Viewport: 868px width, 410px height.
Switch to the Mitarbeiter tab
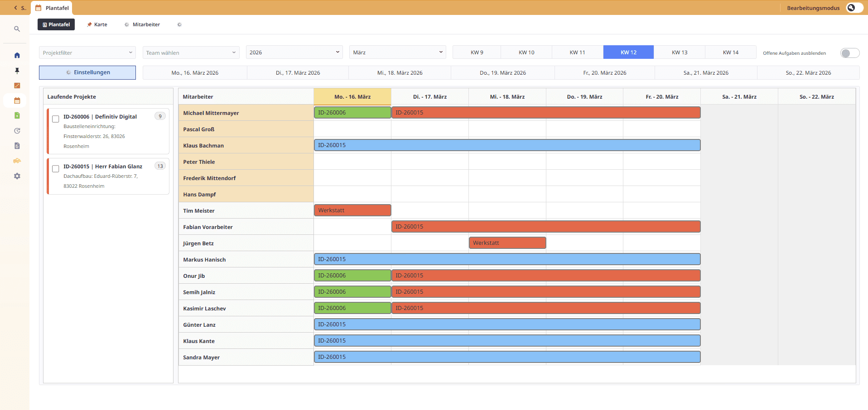(142, 24)
